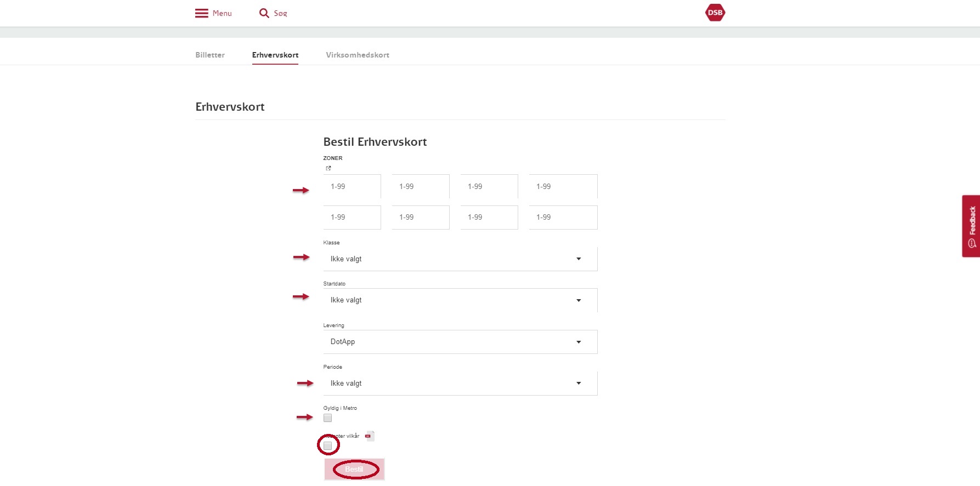Click the first zone input field

point(352,186)
